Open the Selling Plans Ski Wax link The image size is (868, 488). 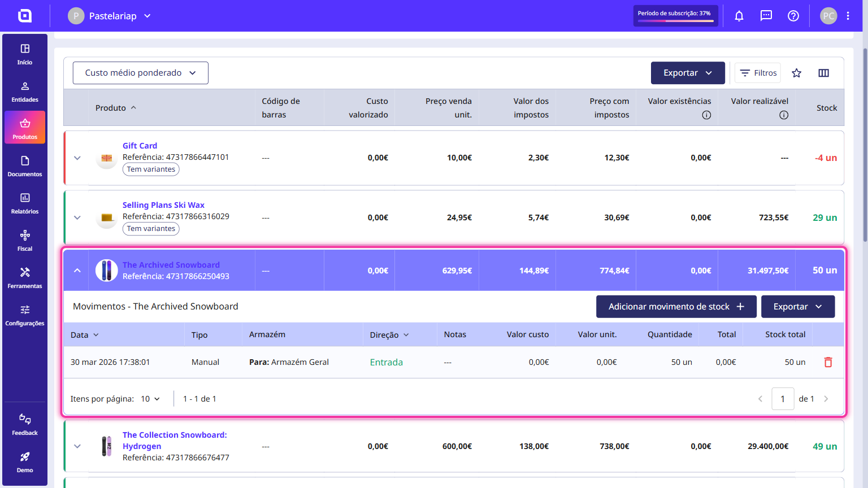pyautogui.click(x=163, y=205)
